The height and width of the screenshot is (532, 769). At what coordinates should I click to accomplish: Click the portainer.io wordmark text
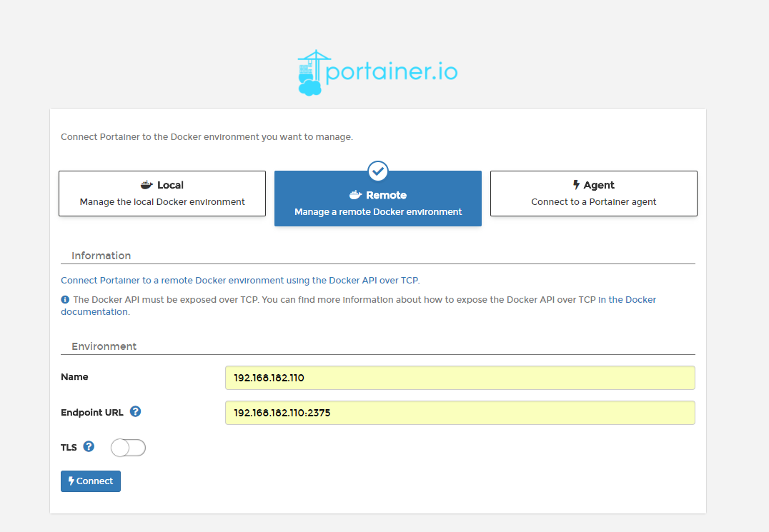pos(391,72)
